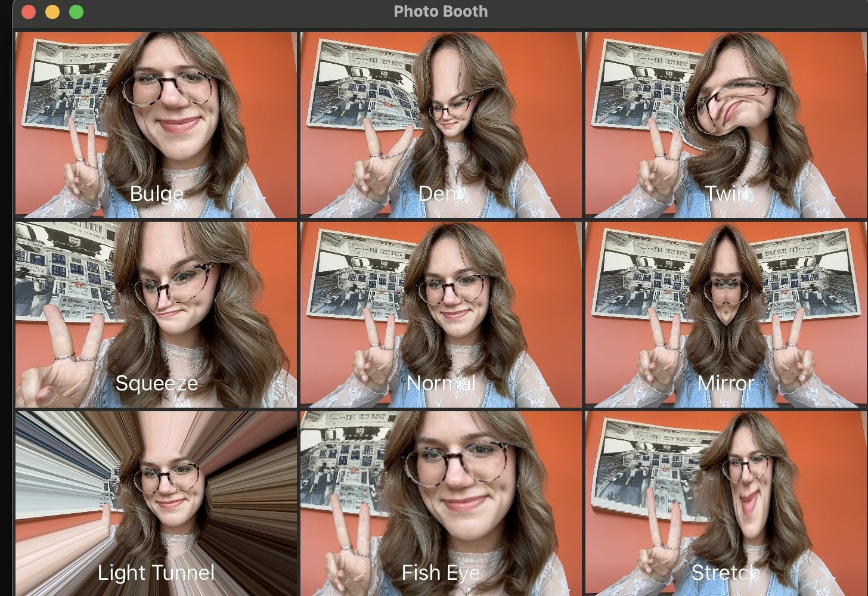Click the green full-screen window button
Screen dimensions: 868x596
76,12
